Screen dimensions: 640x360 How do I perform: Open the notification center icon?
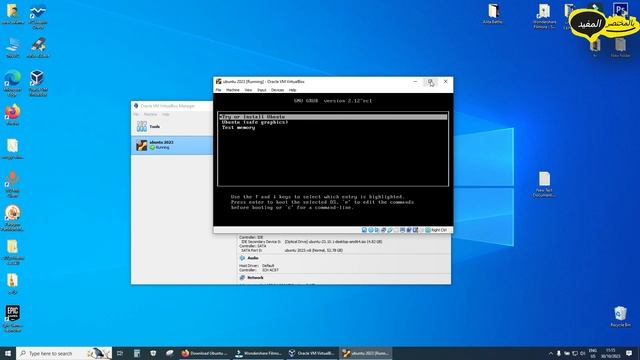pos(629,353)
